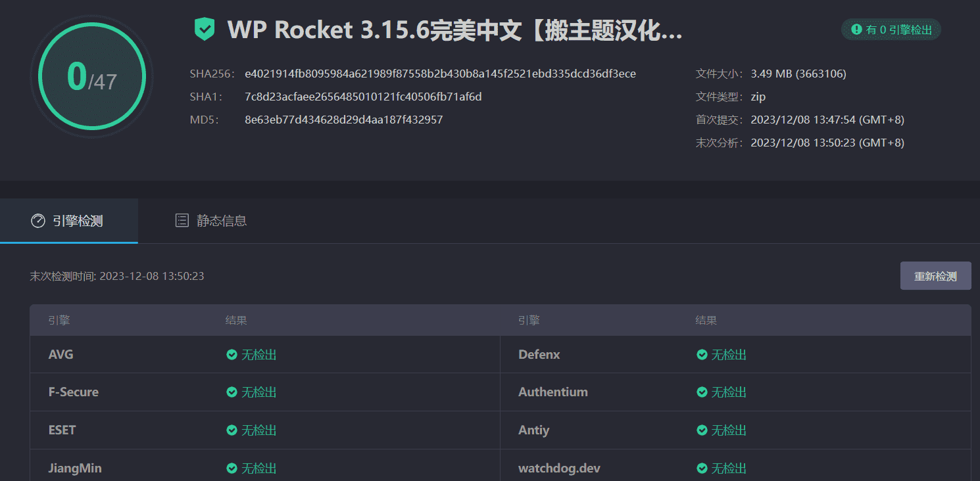Click the green check icon in ESET row
Viewport: 980px width, 481px height.
coord(232,430)
